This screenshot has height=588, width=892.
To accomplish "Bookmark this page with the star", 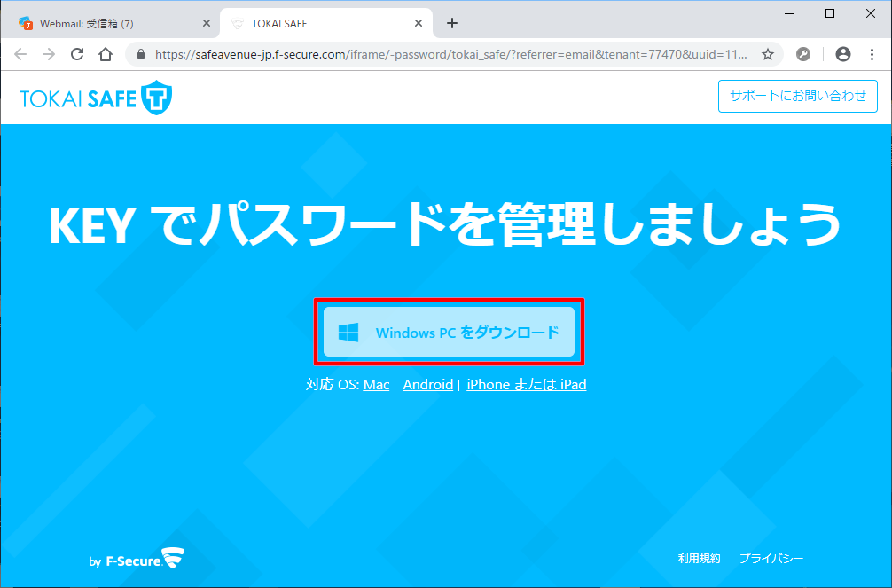I will [x=767, y=54].
